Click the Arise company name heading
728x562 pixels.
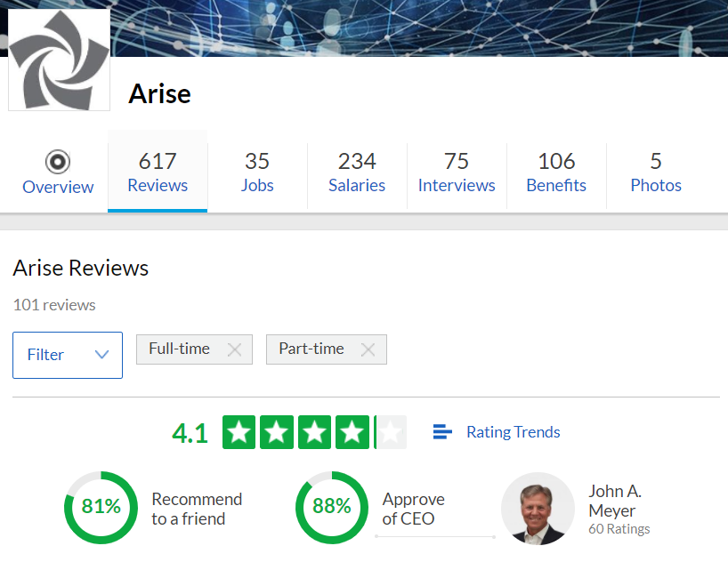tap(159, 93)
